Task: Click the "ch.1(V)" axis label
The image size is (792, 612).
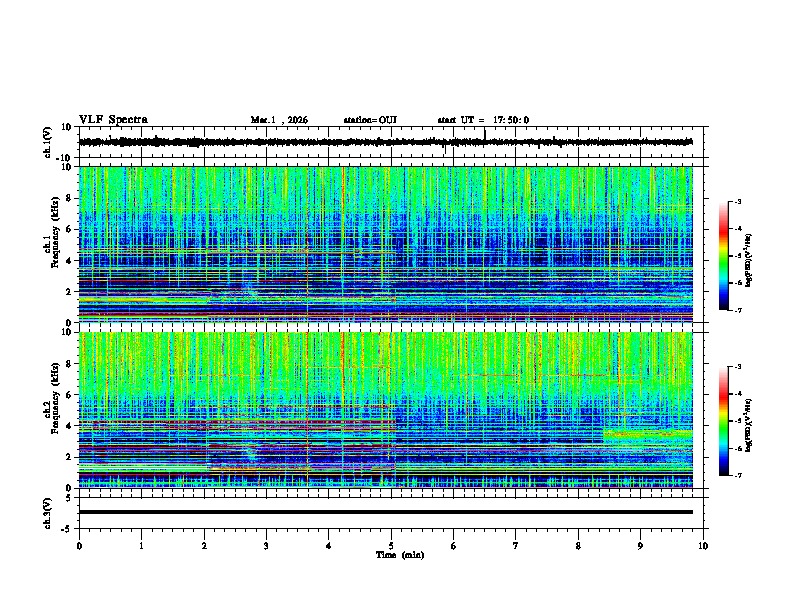Action: click(48, 142)
